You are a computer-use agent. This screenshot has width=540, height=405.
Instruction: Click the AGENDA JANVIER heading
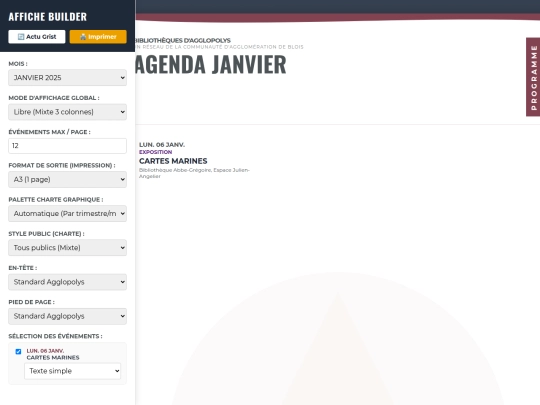click(210, 64)
